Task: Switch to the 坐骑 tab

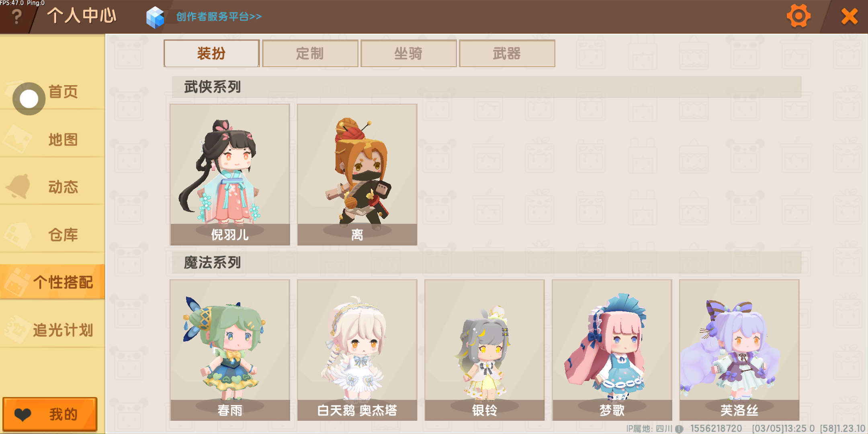Action: 408,53
